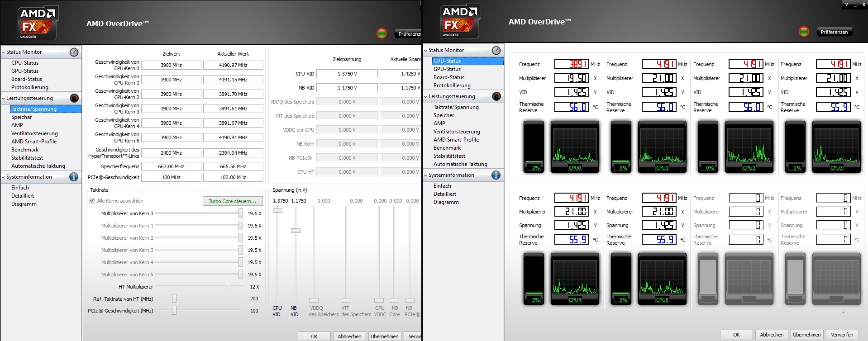Click OK button in right window
Image resolution: width=868 pixels, height=341 pixels.
pyautogui.click(x=736, y=335)
